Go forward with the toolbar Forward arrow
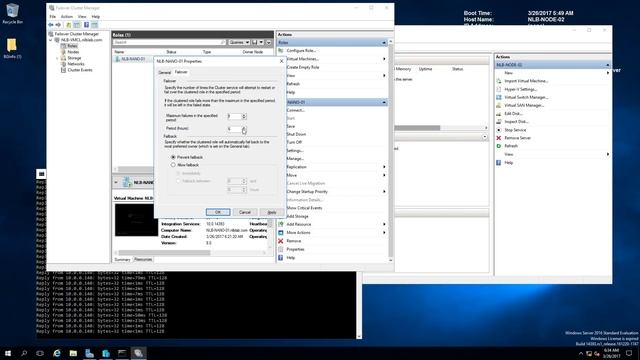 point(58,25)
